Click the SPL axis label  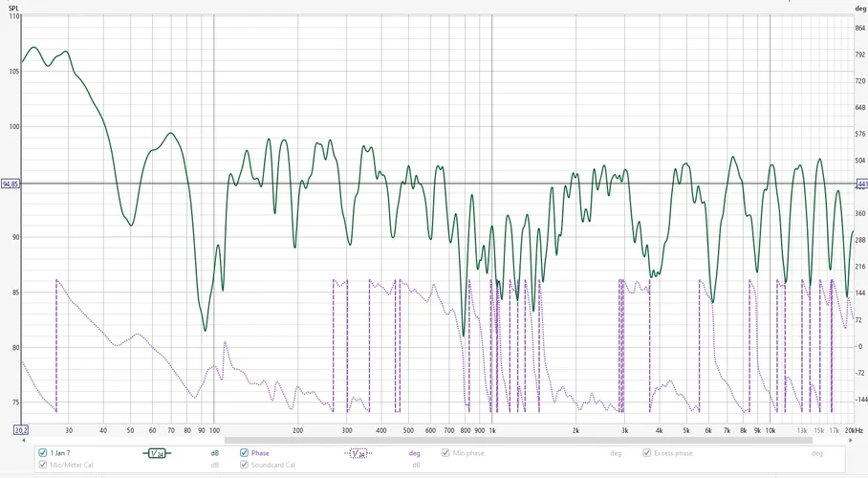[x=13, y=9]
